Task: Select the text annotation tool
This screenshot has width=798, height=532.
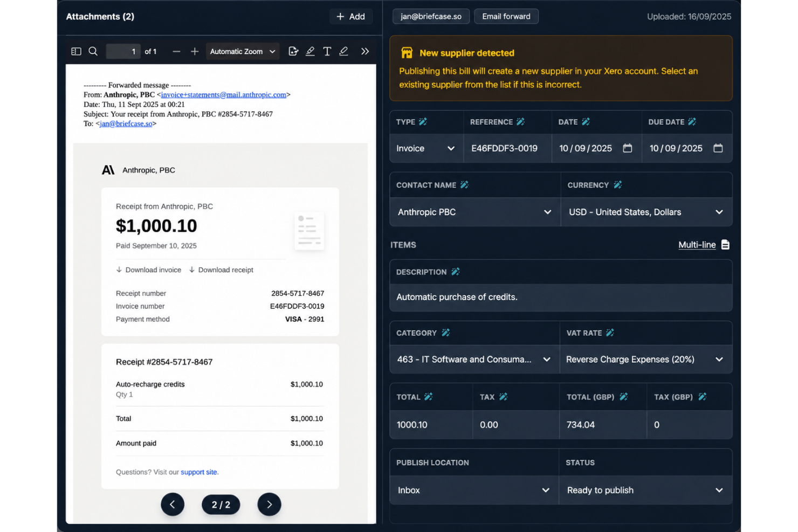Action: (327, 51)
